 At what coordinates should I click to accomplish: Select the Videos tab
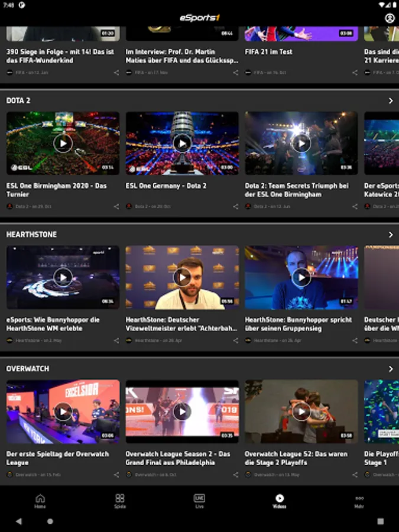[x=279, y=501]
